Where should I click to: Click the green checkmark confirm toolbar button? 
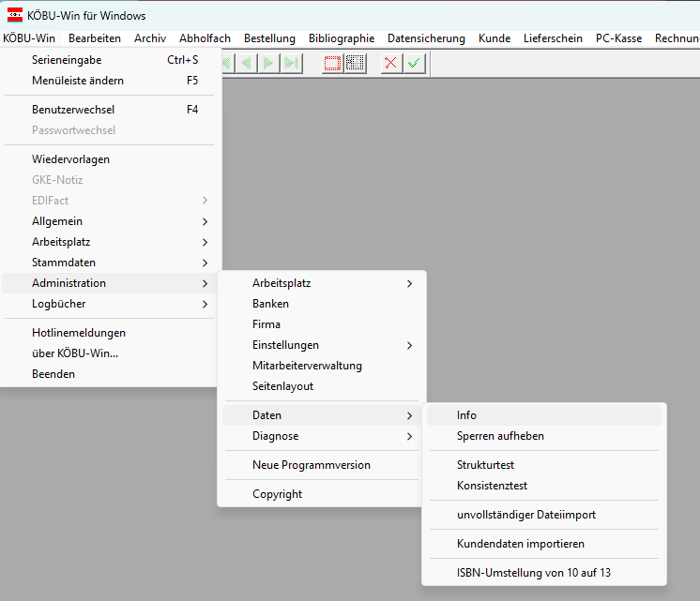pyautogui.click(x=414, y=64)
